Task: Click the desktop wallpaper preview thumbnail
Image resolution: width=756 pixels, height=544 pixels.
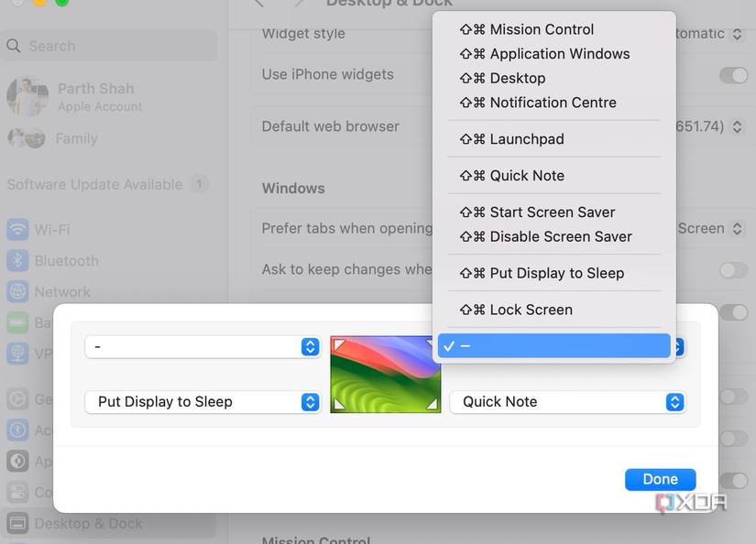Action: point(385,375)
